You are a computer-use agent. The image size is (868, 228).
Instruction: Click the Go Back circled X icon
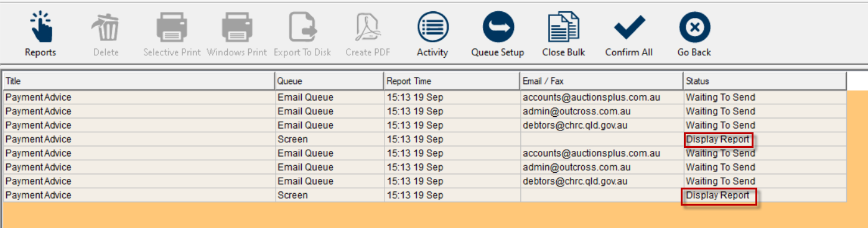(694, 27)
